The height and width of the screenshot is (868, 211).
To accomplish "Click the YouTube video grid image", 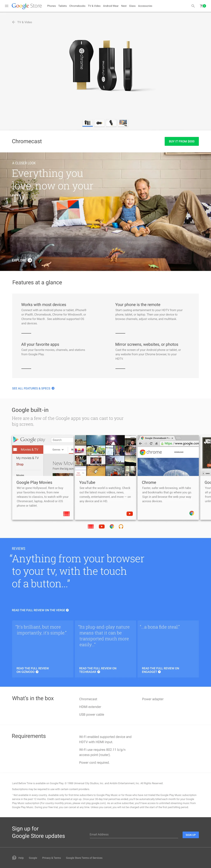I will click(105, 455).
